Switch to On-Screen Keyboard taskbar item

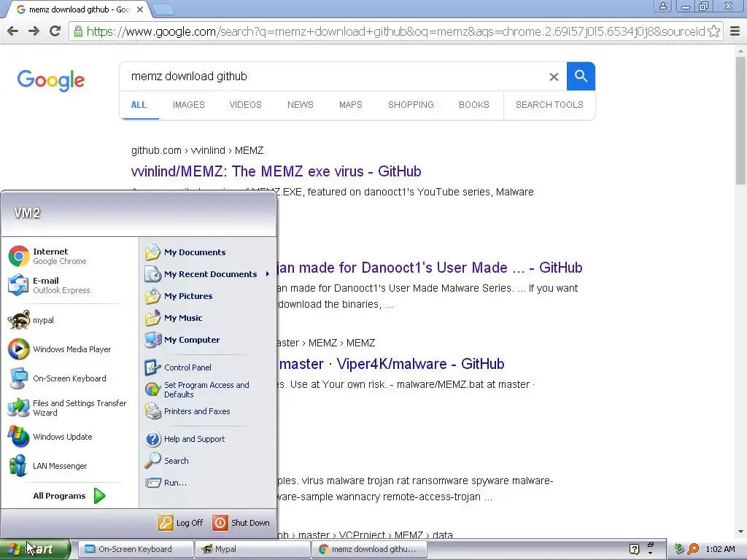click(135, 549)
